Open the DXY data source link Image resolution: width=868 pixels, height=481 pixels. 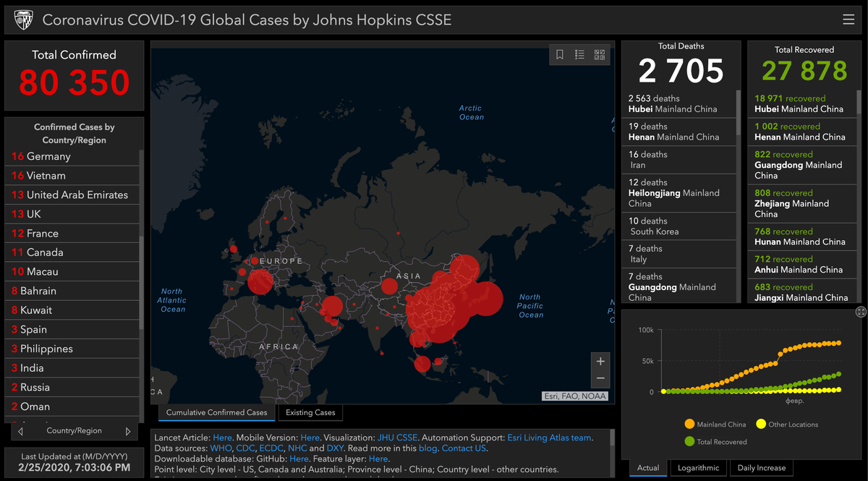[x=335, y=448]
